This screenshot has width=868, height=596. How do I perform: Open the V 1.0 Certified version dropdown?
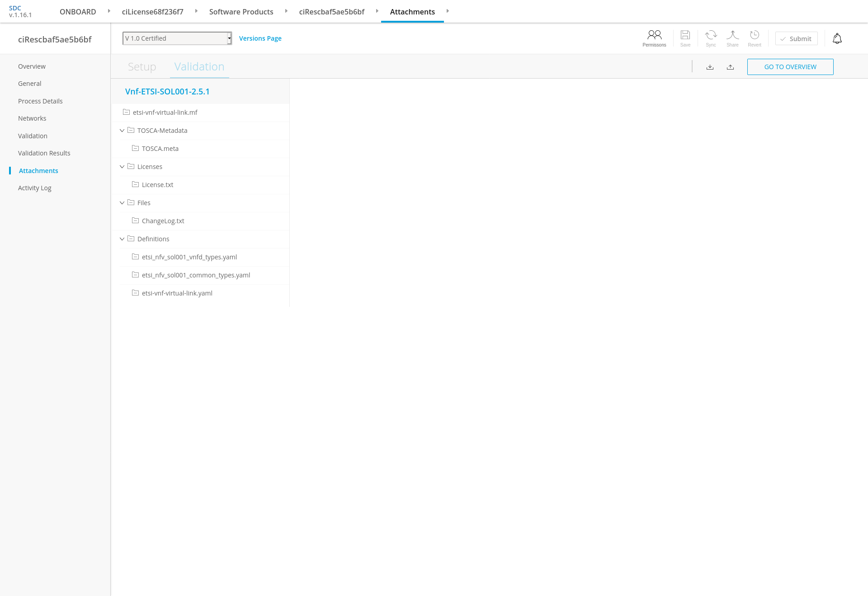177,38
